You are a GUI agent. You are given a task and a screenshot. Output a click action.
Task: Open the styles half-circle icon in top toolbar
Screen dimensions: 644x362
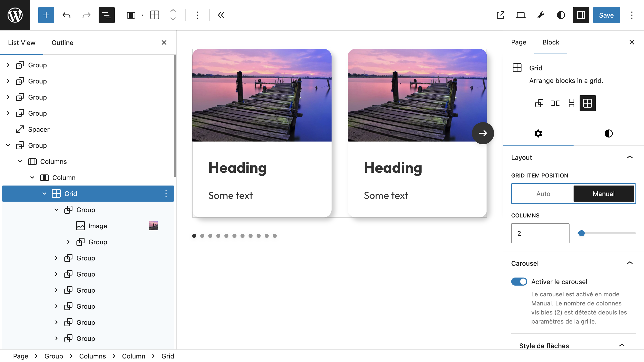click(561, 15)
